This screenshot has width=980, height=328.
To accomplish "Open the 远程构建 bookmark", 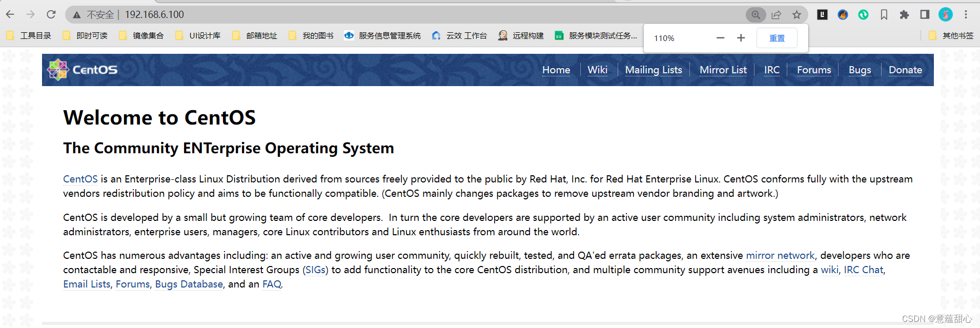I will [521, 35].
